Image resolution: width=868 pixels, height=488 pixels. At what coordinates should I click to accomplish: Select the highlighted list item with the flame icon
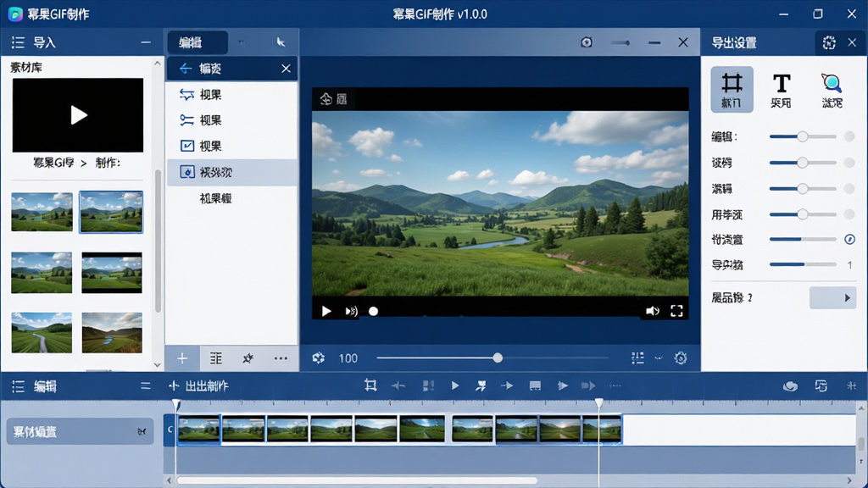click(x=232, y=173)
